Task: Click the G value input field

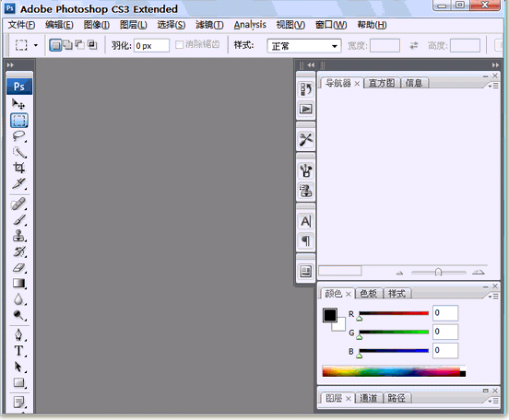Action: tap(445, 332)
